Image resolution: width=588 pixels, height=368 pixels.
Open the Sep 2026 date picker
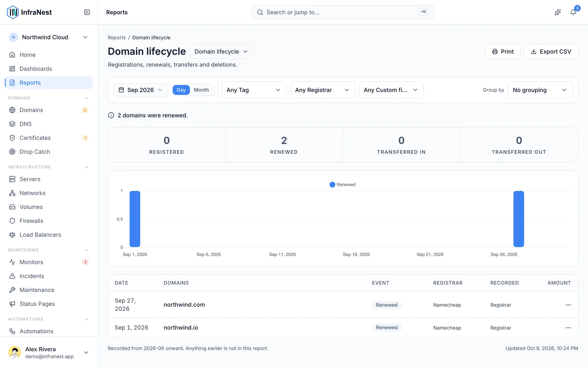pos(141,90)
